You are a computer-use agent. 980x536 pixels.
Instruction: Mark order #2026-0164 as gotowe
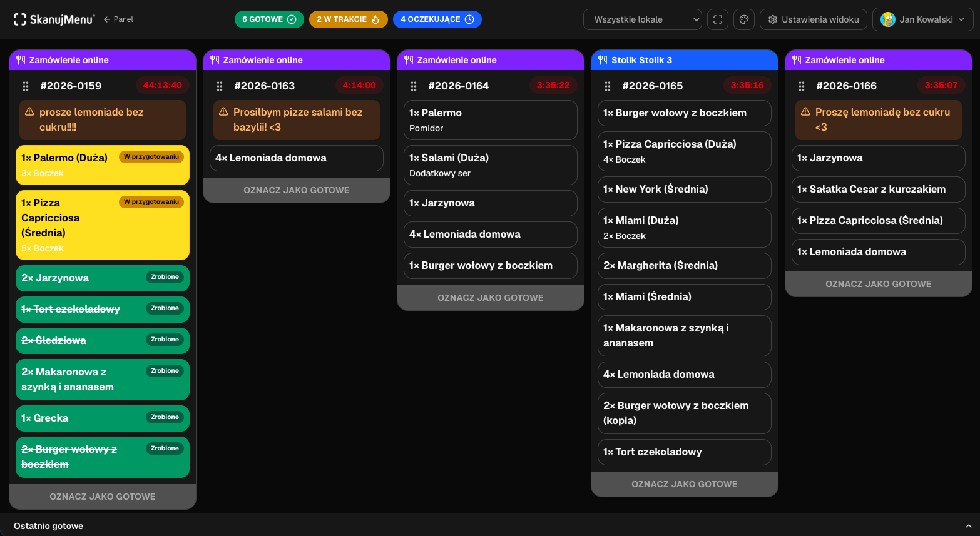(491, 298)
